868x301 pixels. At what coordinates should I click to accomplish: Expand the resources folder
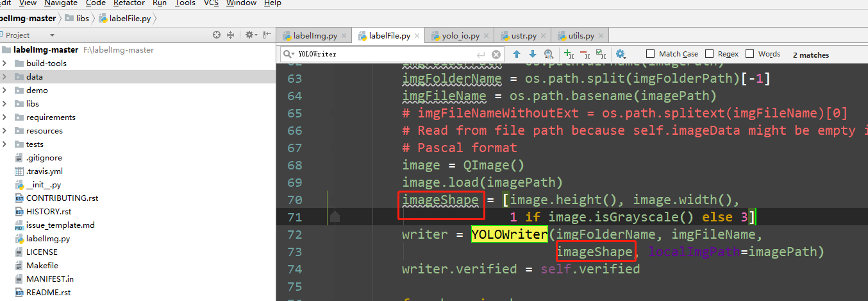[4, 131]
